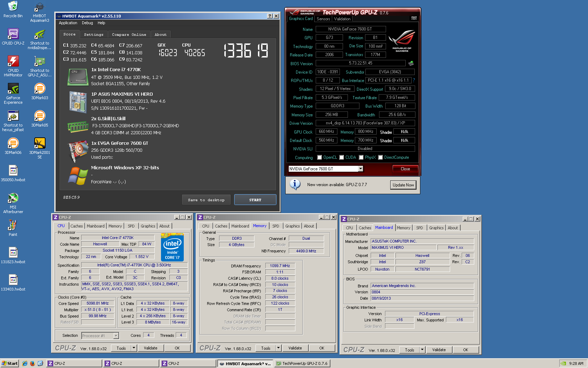Click Validate button in first CPU-Z window
Screen dimensions: 588x368
click(150, 348)
